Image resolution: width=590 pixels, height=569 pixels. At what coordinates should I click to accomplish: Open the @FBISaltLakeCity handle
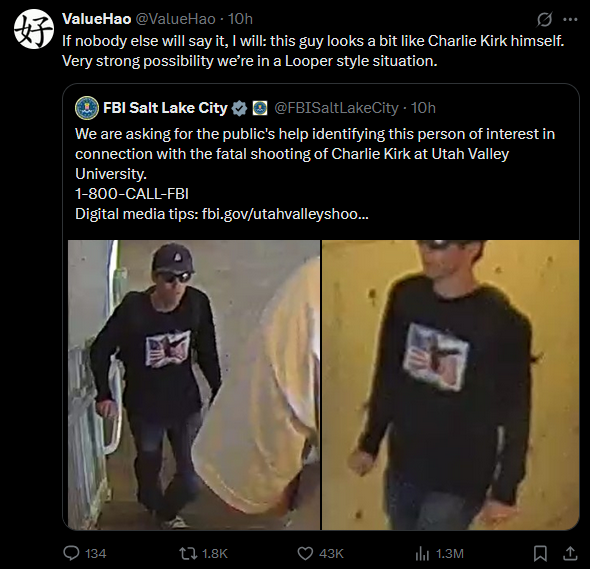point(336,108)
